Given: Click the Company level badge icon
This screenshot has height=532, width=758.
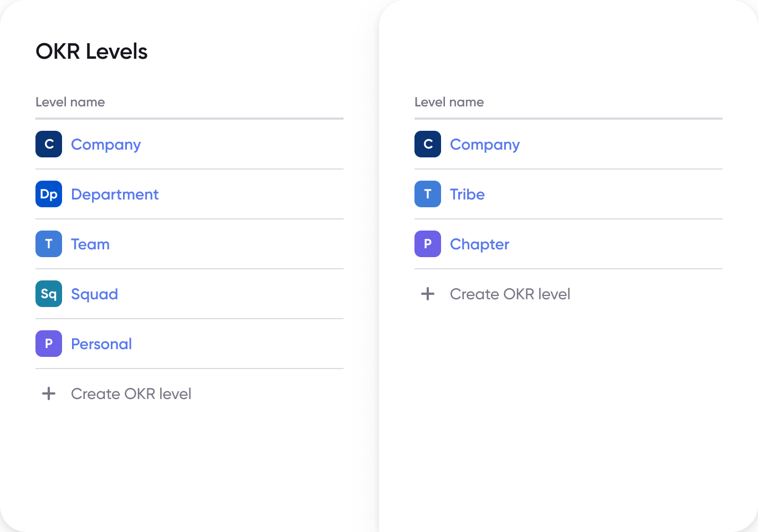Looking at the screenshot, I should pyautogui.click(x=48, y=144).
